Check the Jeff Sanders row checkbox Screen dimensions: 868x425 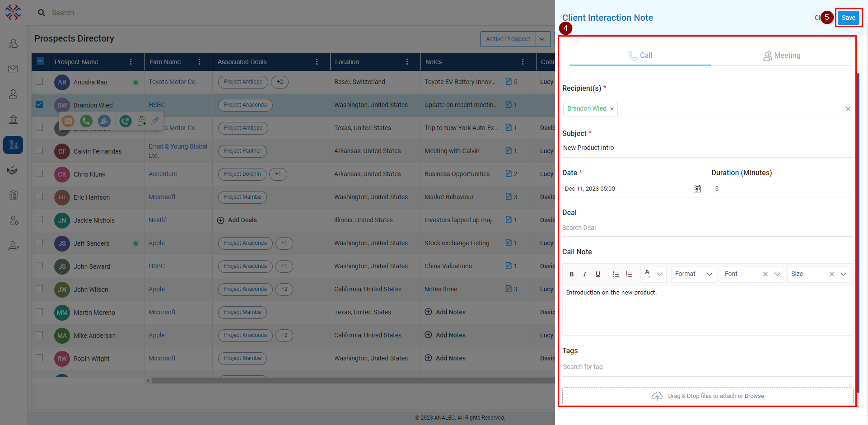(x=39, y=243)
